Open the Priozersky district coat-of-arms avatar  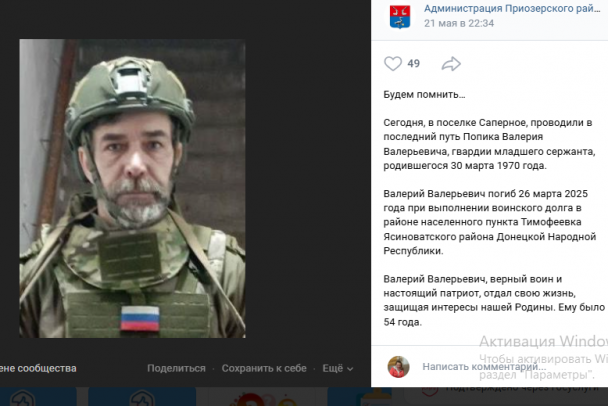400,16
